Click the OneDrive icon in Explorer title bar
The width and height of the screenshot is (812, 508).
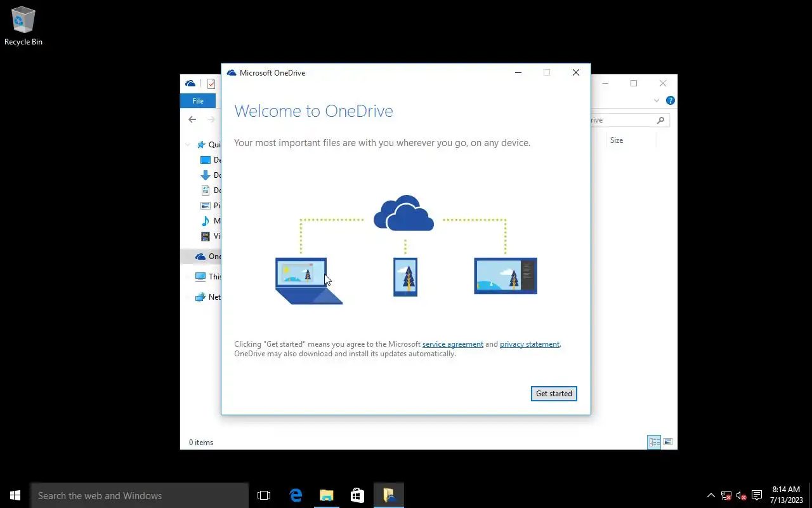(x=190, y=83)
